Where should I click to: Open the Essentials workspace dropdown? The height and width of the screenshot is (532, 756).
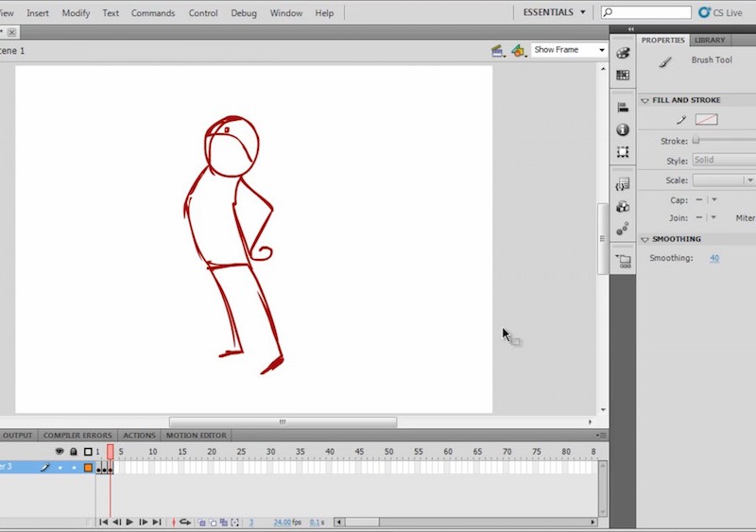(x=555, y=13)
